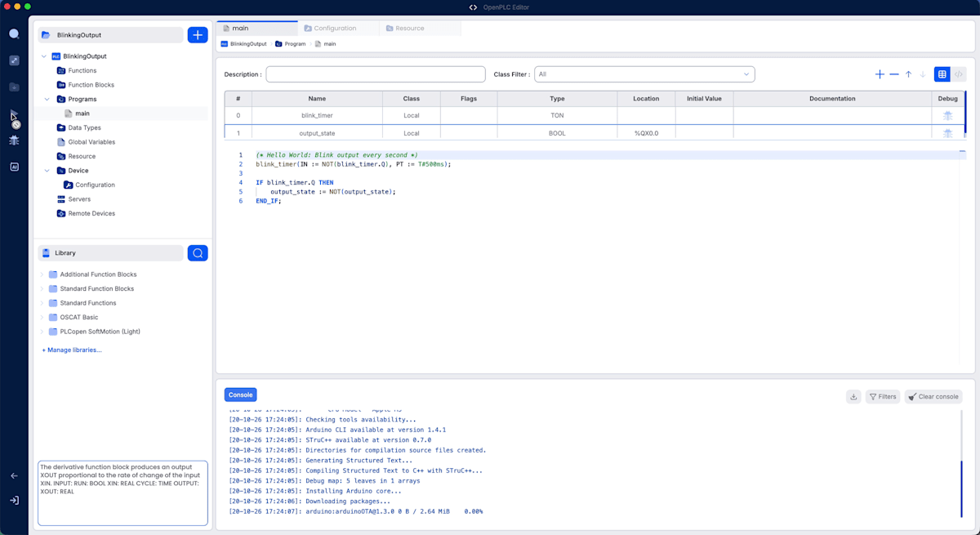Open the Class Filter dropdown
The height and width of the screenshot is (535, 980).
(x=644, y=74)
